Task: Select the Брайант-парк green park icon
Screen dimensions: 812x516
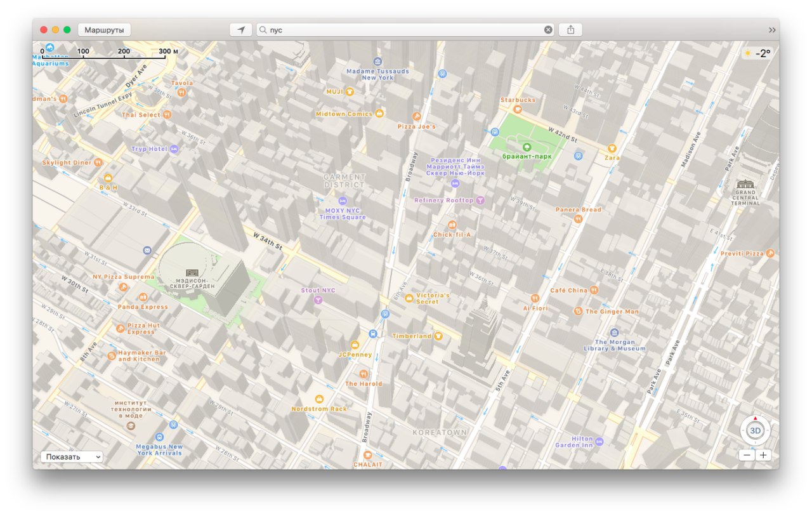Action: click(527, 147)
